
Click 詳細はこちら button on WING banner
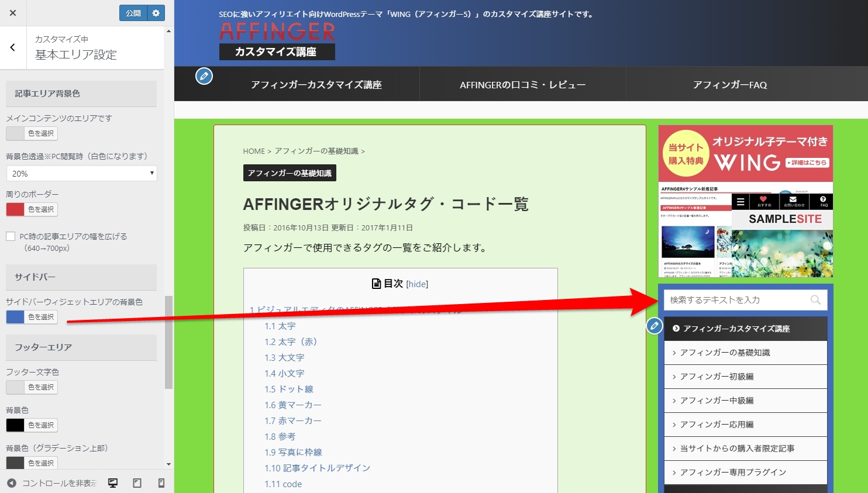807,163
